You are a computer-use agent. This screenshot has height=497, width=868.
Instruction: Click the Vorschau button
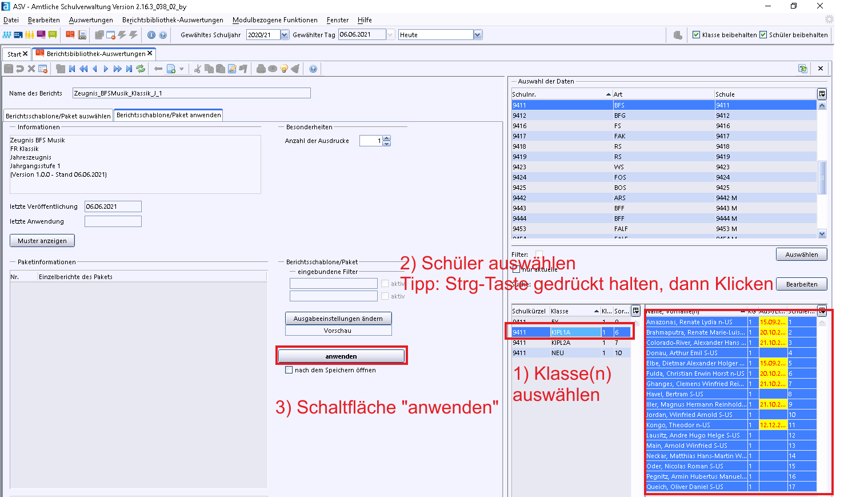click(338, 331)
